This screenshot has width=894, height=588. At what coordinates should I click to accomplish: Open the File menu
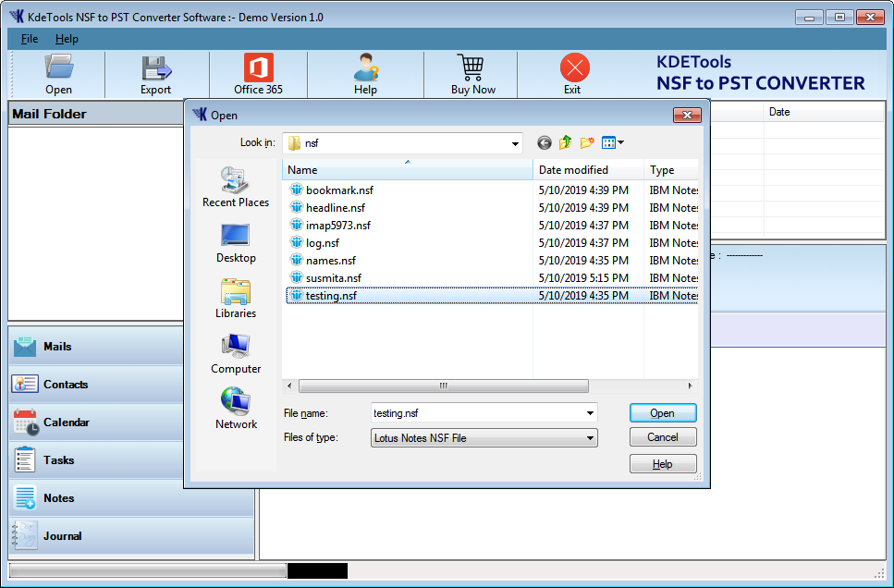pos(30,39)
